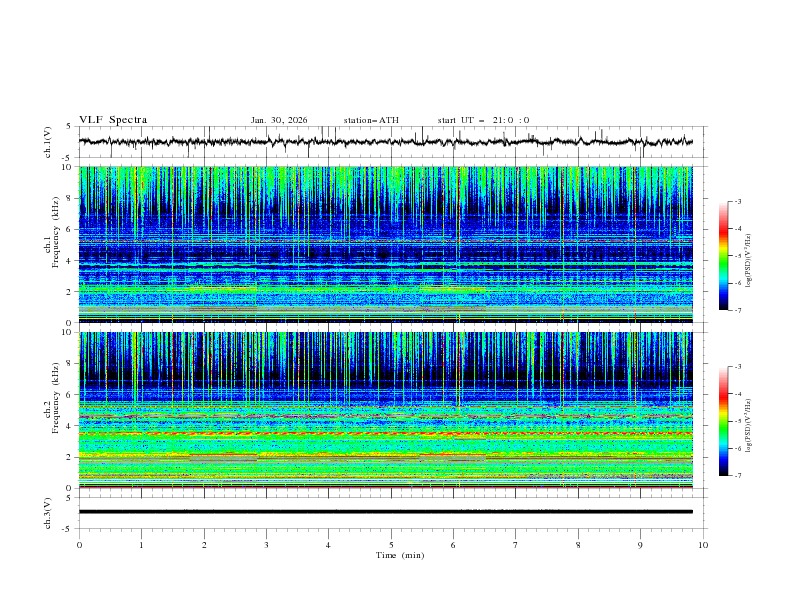Click the 10 minute label on time axis
Screen dimensions: 792x612
(703, 545)
